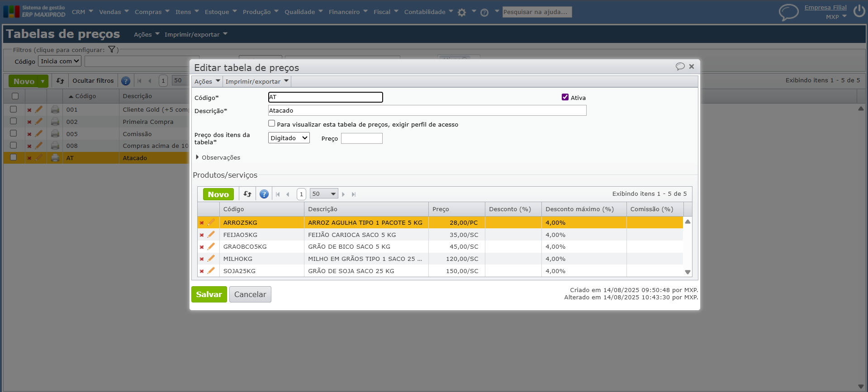
Task: Click pencil edit icon for FEIJAO5KG row
Action: click(211, 235)
